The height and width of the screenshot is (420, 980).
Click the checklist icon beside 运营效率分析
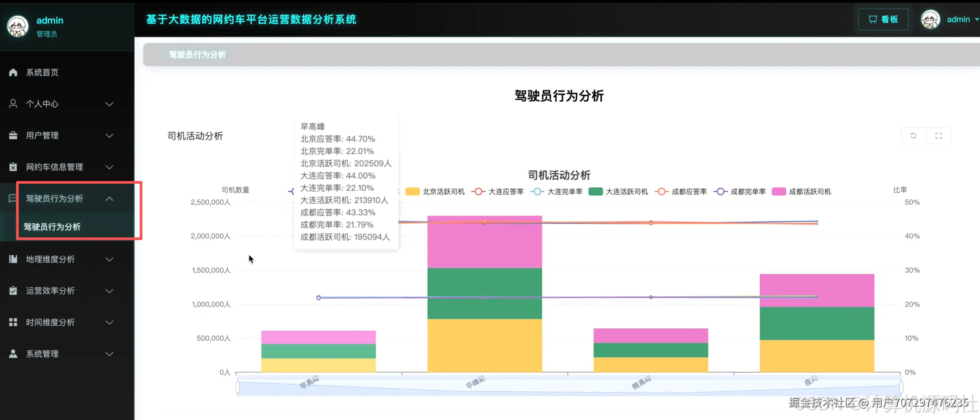pyautogui.click(x=13, y=291)
